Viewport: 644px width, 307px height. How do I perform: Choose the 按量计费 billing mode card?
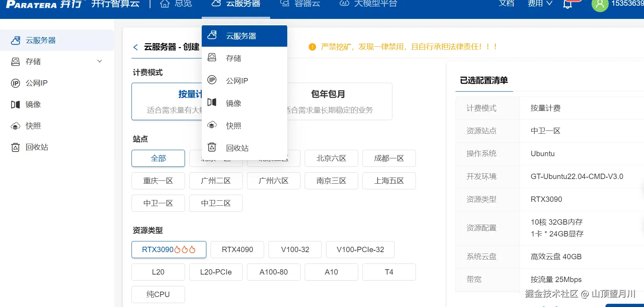click(167, 101)
